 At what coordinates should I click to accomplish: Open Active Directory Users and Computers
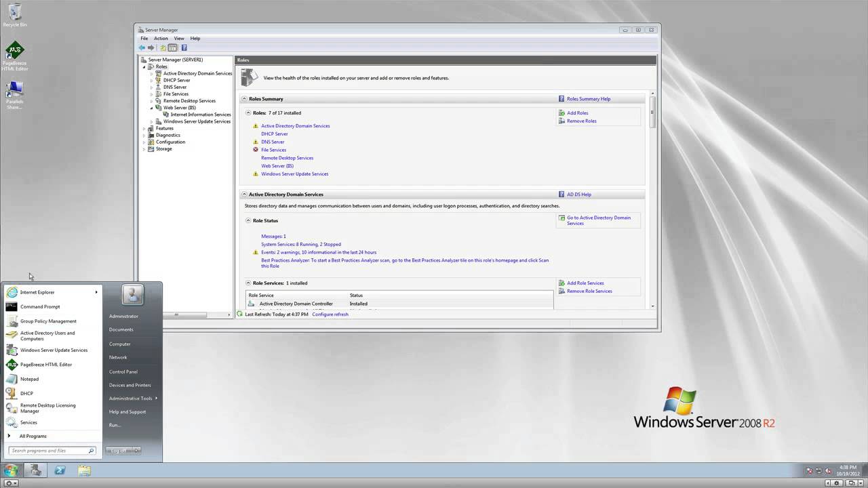coord(52,335)
